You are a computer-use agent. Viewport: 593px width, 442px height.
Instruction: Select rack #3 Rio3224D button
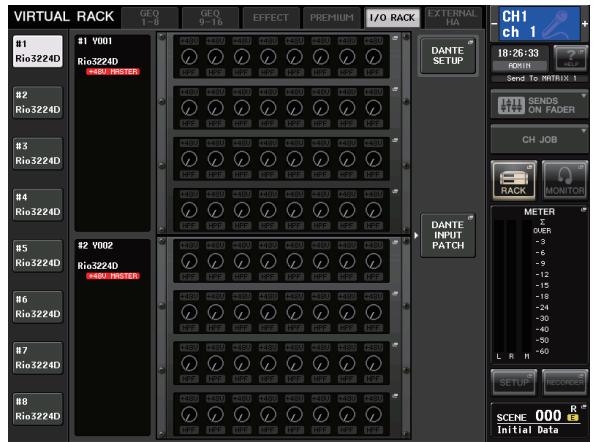pos(38,154)
